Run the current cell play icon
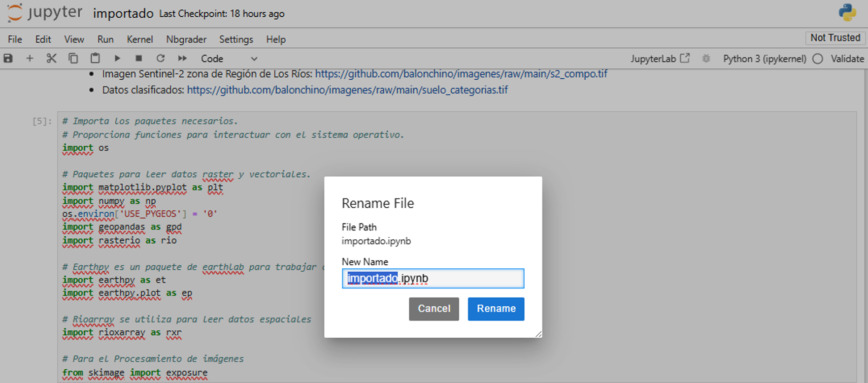Screen dimensions: 868x383 point(117,59)
